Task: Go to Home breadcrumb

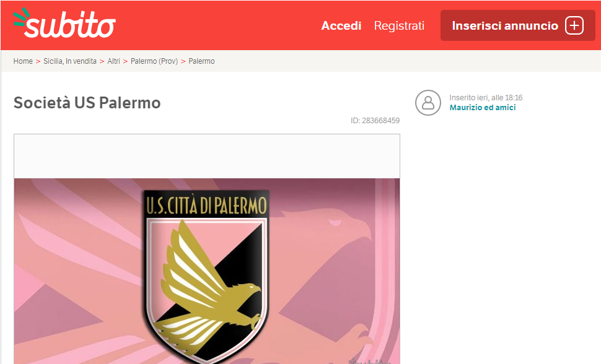Action: pyautogui.click(x=23, y=61)
